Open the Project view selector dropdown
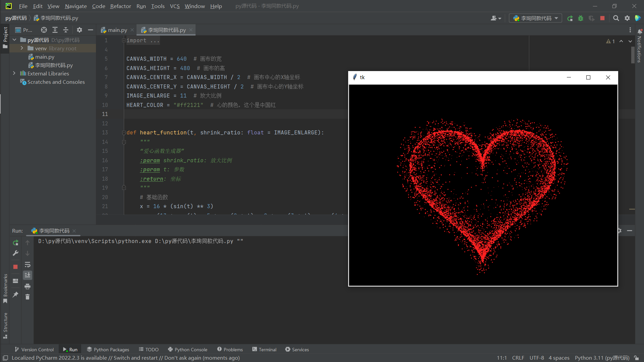 click(x=24, y=30)
